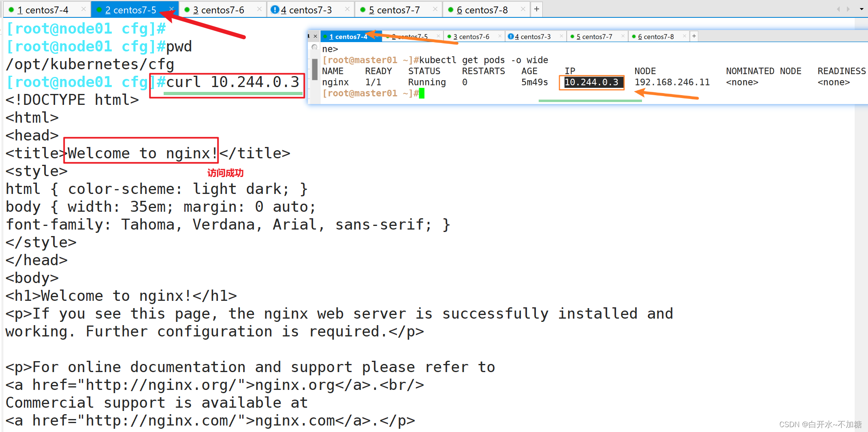The height and width of the screenshot is (432, 868).
Task: Open the tab list dropdown arrow
Action: (x=862, y=9)
